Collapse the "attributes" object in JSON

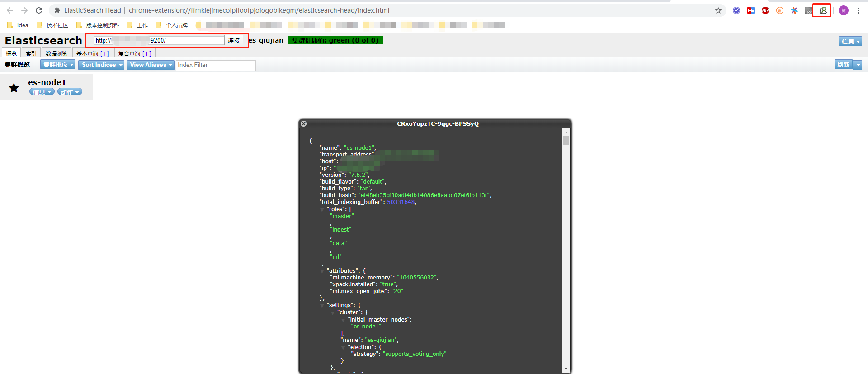coord(322,271)
